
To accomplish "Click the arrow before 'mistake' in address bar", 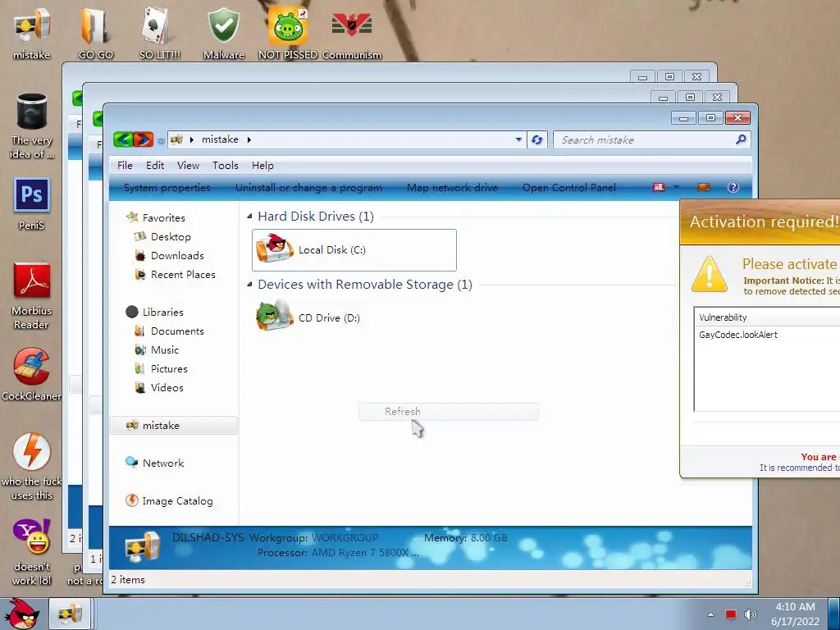I will click(x=192, y=139).
